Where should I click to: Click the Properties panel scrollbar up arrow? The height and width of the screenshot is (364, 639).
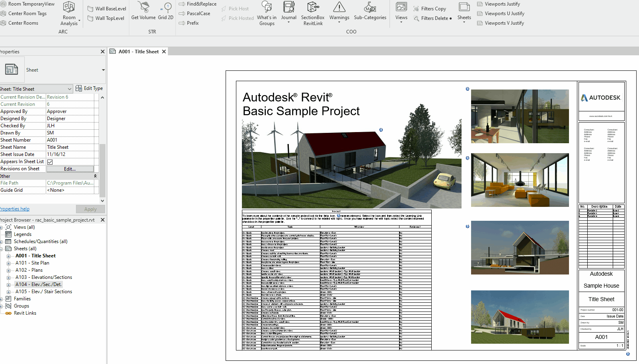(102, 97)
